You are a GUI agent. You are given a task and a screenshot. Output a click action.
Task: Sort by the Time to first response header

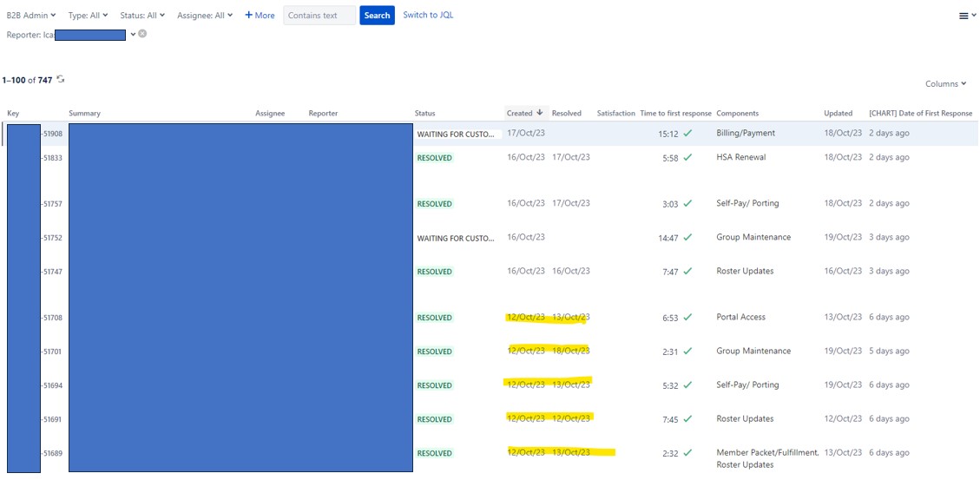[675, 113]
